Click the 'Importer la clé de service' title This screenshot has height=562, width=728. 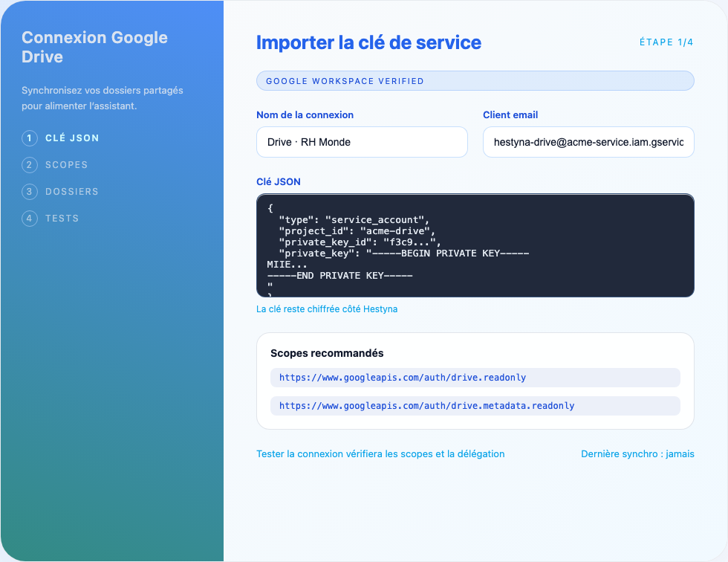tap(369, 42)
